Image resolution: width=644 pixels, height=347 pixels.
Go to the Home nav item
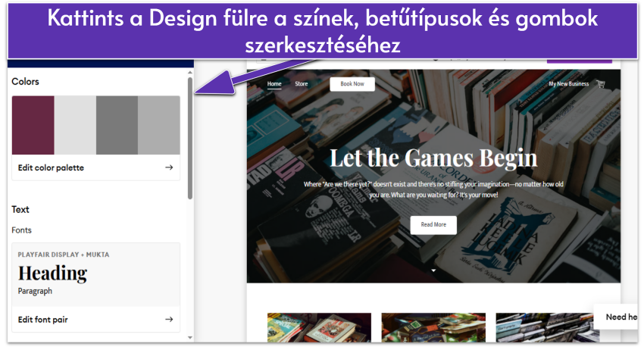pyautogui.click(x=274, y=84)
